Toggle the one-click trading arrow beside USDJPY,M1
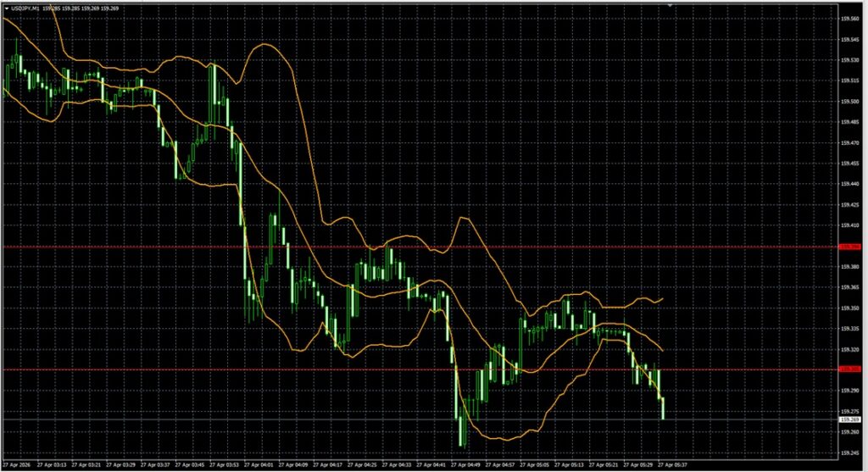This screenshot has width=868, height=472. pos(6,8)
